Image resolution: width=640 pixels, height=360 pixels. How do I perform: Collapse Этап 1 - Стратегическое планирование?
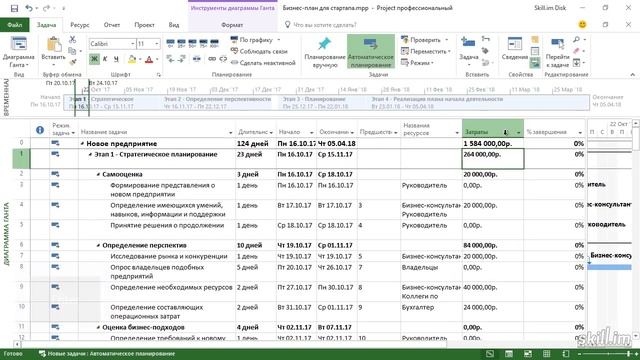90,154
